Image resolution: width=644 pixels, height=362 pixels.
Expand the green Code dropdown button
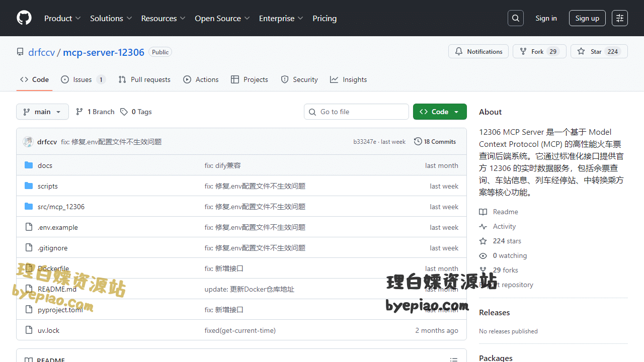(x=440, y=112)
